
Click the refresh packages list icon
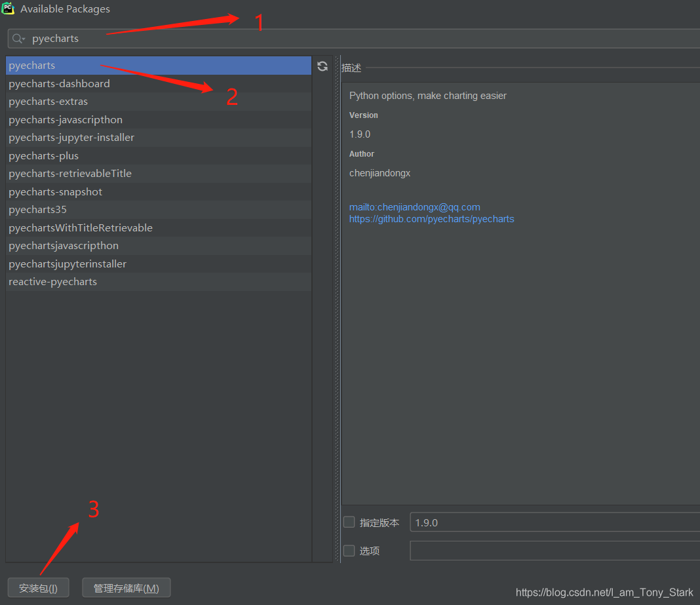(322, 66)
